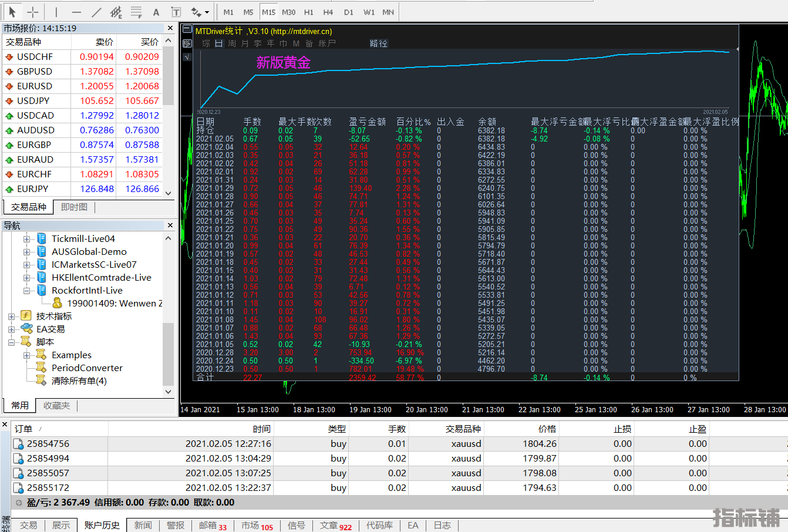Switch chart to M5 timeframe

click(248, 12)
